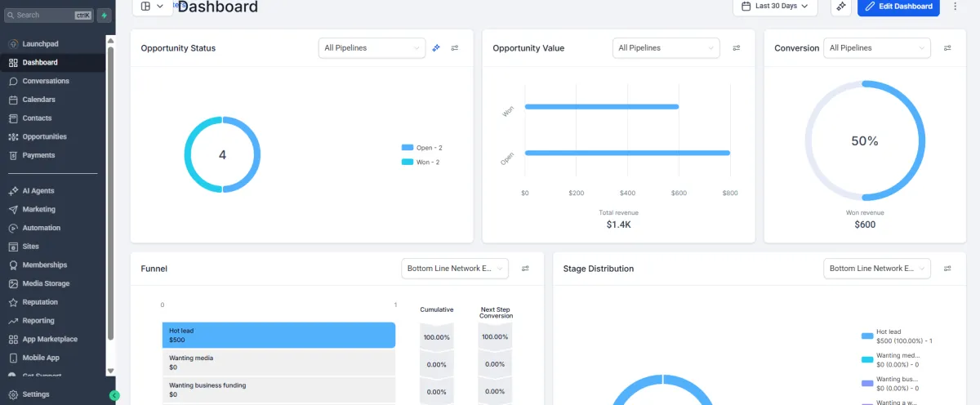Expand All Pipelines dropdown in Opportunity Status
Image resolution: width=980 pixels, height=405 pixels.
(x=372, y=48)
